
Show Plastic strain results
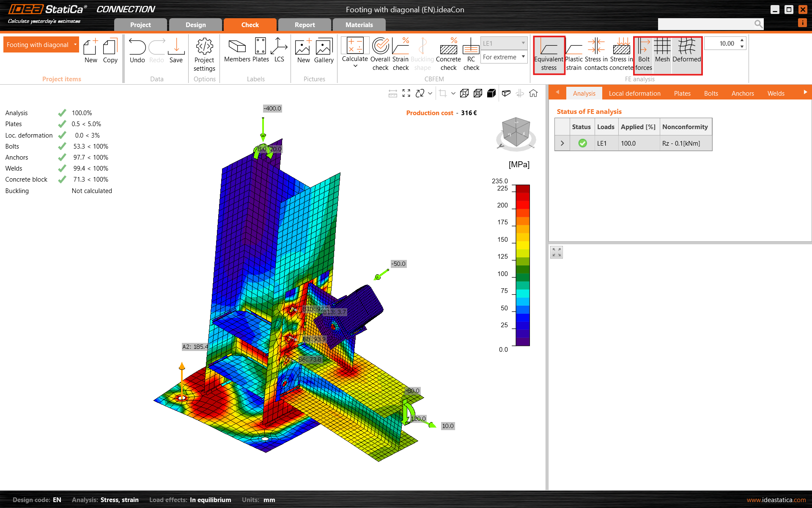573,55
